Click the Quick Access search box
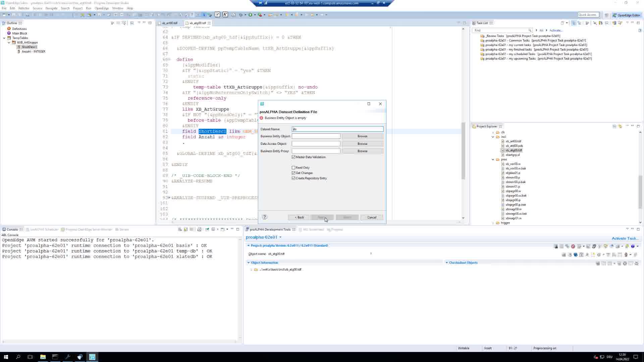 click(x=587, y=15)
